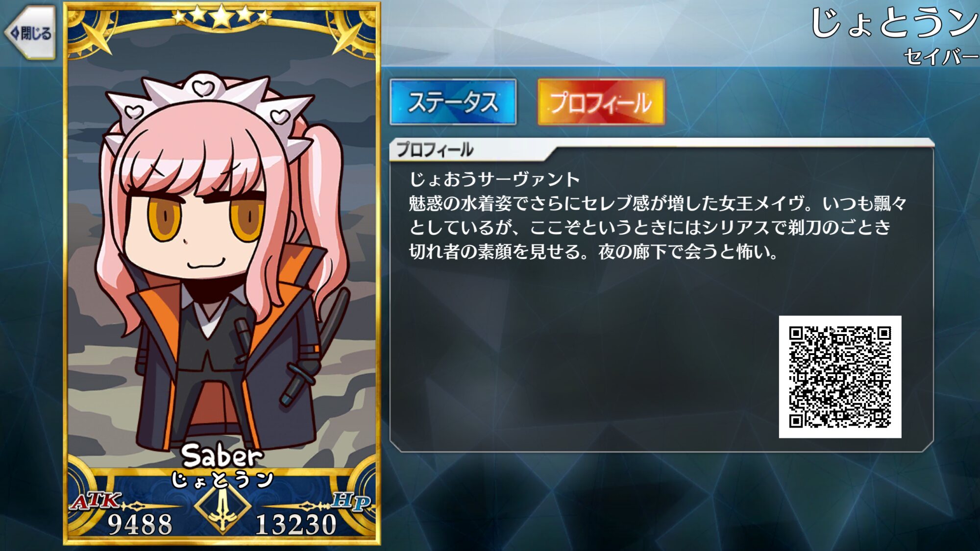Viewport: 980px width, 551px height.
Task: Click the じょとうン title at top right
Action: (894, 23)
